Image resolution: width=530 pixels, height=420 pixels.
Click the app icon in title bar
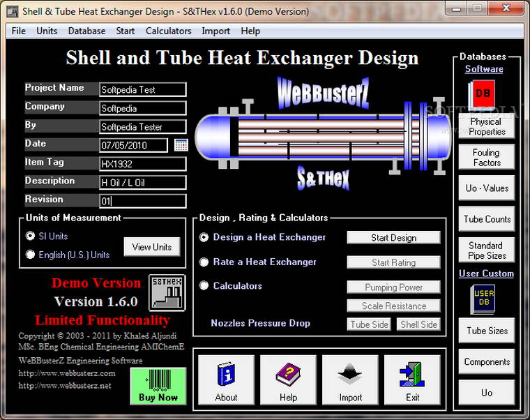tap(13, 12)
